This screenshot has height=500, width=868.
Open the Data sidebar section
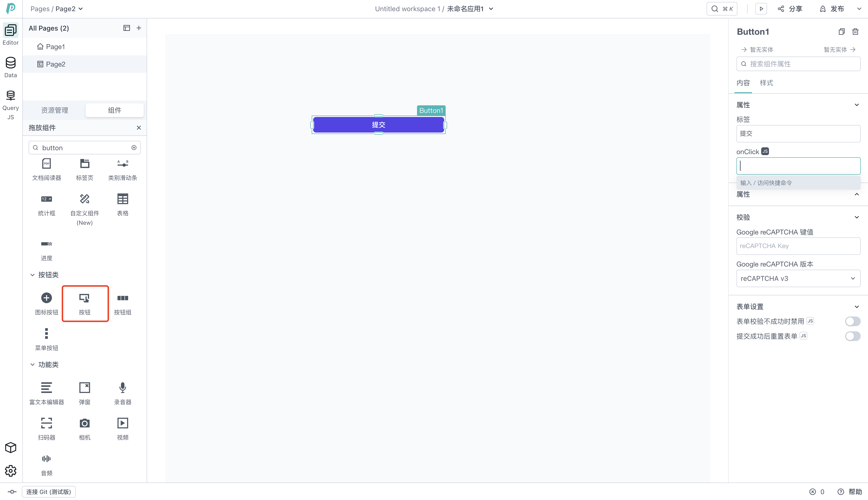pos(11,67)
